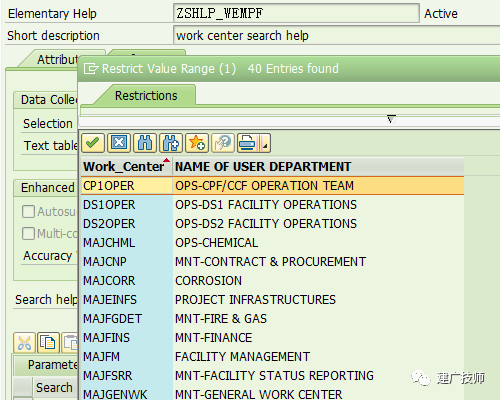Viewport: 500px width, 400px height.
Task: Print the hit list with printer icon
Action: [248, 143]
